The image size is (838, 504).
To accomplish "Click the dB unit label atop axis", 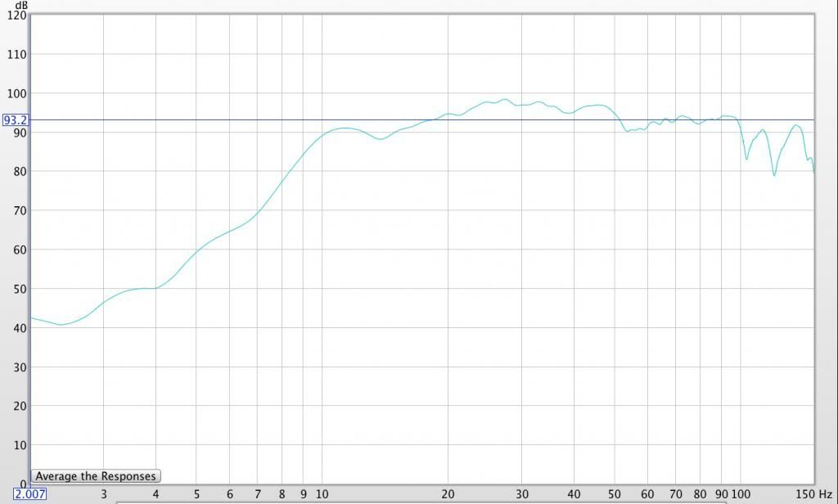I will (x=20, y=5).
